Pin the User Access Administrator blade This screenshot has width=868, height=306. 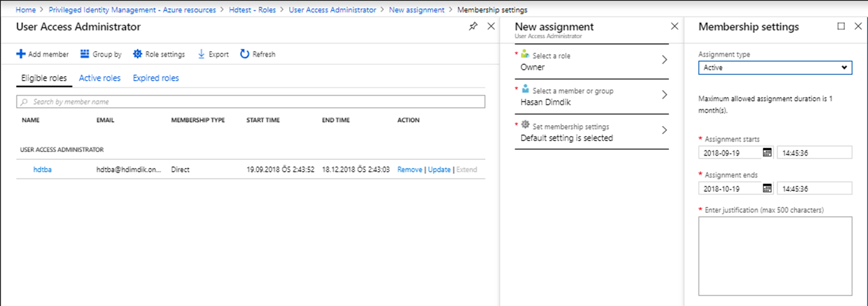[x=473, y=26]
